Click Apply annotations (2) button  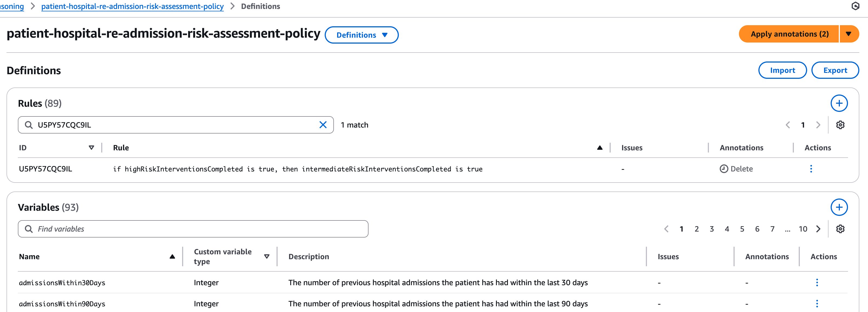[789, 34]
